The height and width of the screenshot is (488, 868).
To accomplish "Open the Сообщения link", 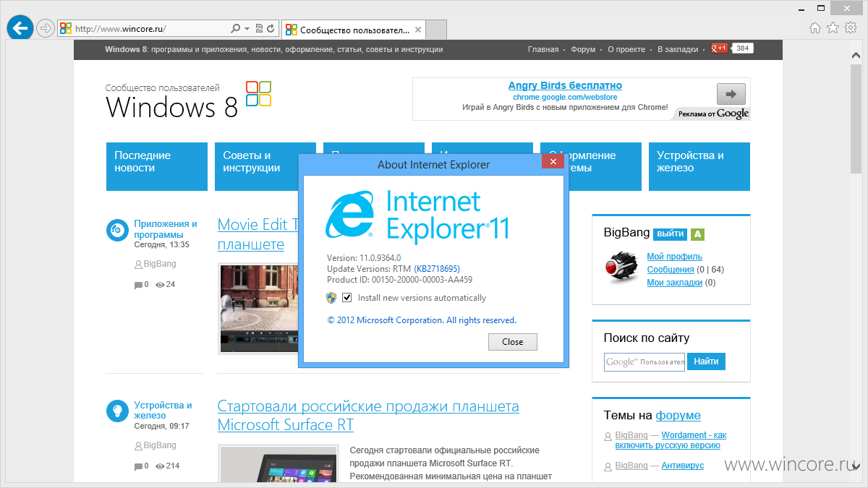I will pos(671,270).
